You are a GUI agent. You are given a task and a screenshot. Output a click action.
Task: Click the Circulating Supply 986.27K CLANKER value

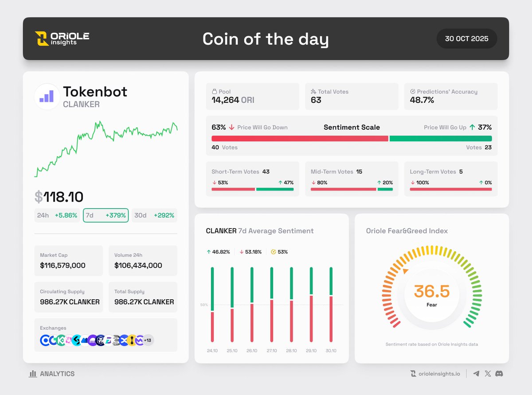coord(70,302)
